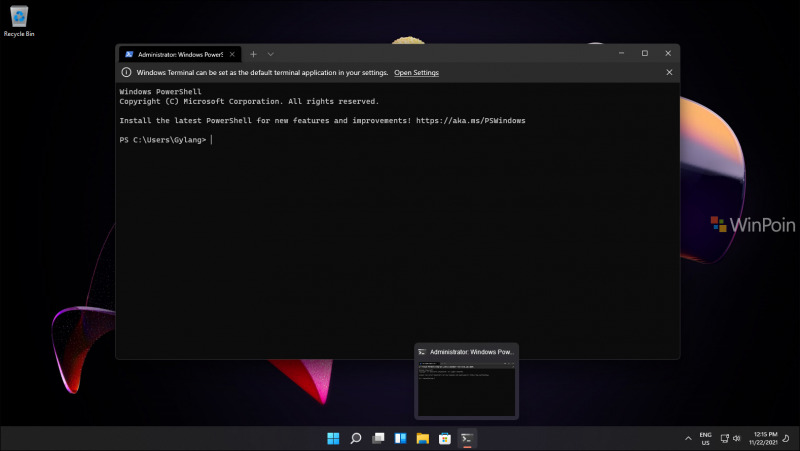Click the PS C:\Users\Gylang> prompt line
Viewport: 800px width, 451px height.
[x=163, y=140]
